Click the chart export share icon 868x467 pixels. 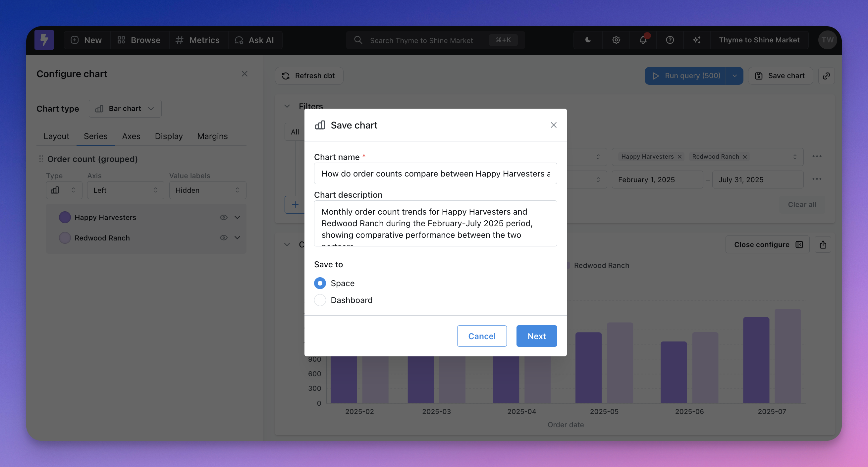click(823, 245)
